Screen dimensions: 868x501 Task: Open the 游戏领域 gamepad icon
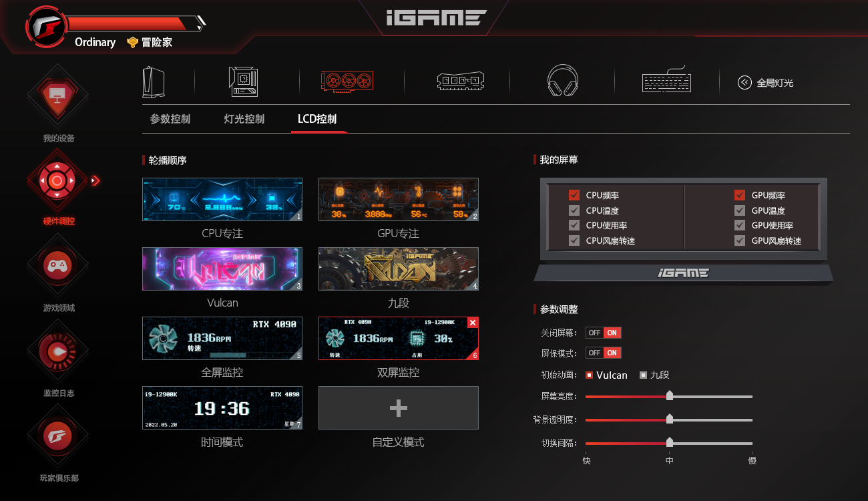[x=57, y=265]
